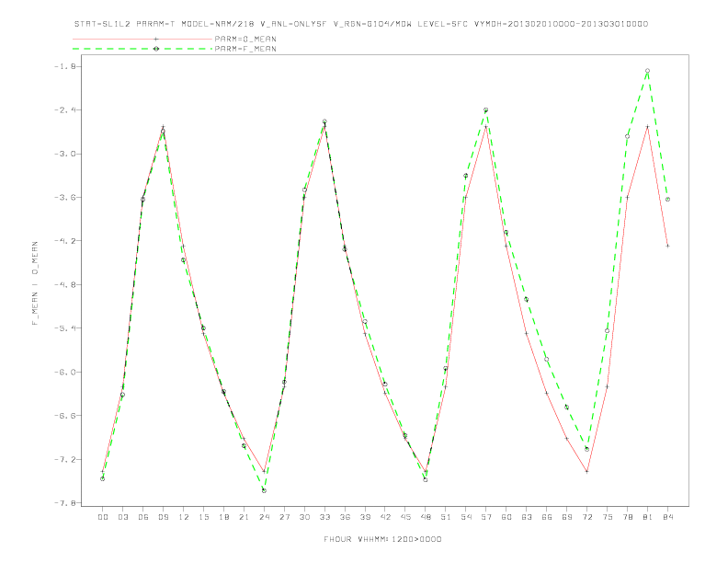Click x-axis forecast hour label 24

point(264,517)
